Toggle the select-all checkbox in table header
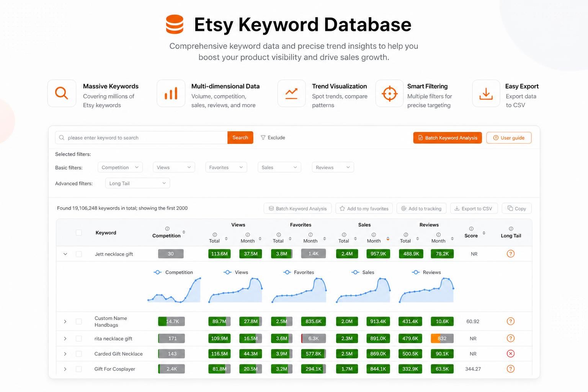588x392 pixels. 79,233
